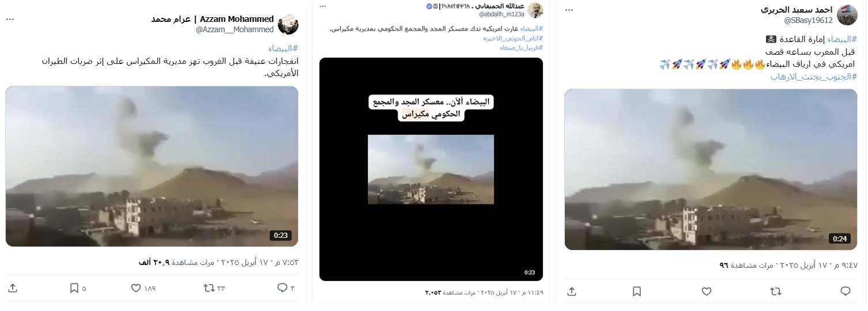This screenshot has width=868, height=311.
Task: Bookmark the SBasy19612 tweet
Action: click(637, 291)
